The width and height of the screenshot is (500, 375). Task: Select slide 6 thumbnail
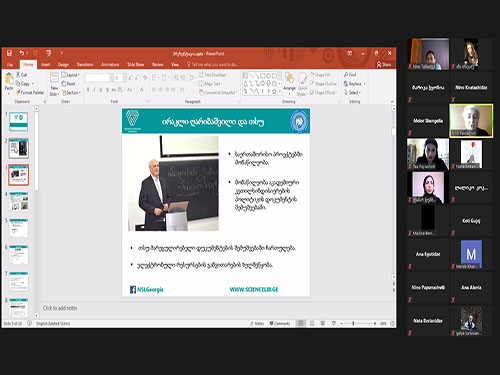19,255
